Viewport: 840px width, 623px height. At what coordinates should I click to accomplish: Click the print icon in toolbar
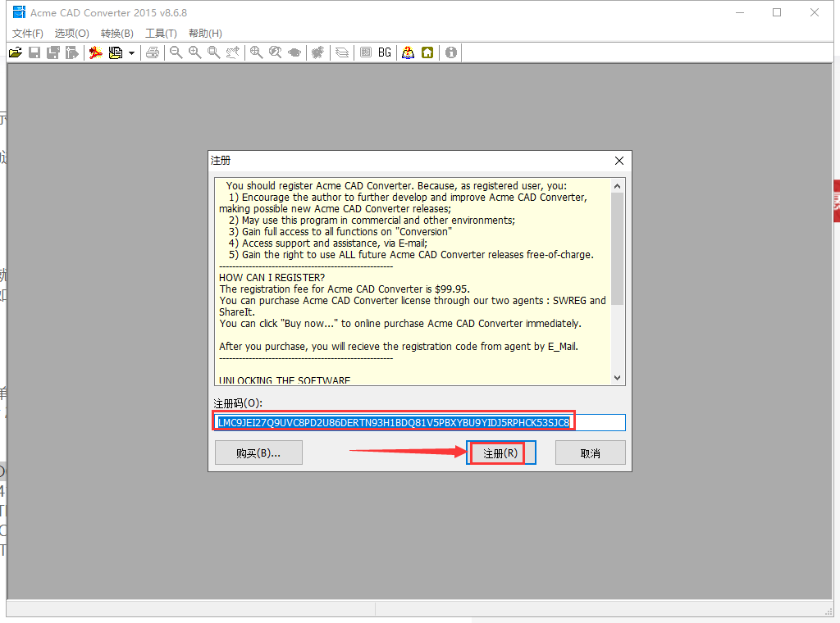[x=153, y=52]
